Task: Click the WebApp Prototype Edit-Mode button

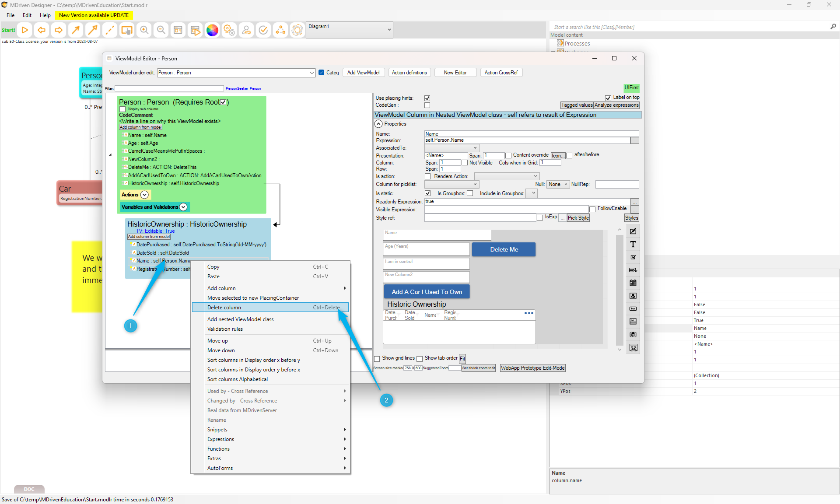Action: [532, 368]
